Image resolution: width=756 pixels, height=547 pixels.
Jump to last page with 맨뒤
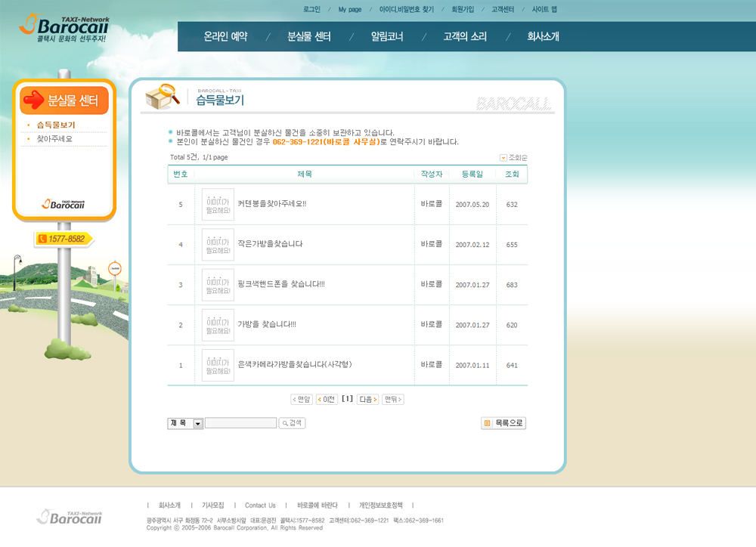[392, 399]
